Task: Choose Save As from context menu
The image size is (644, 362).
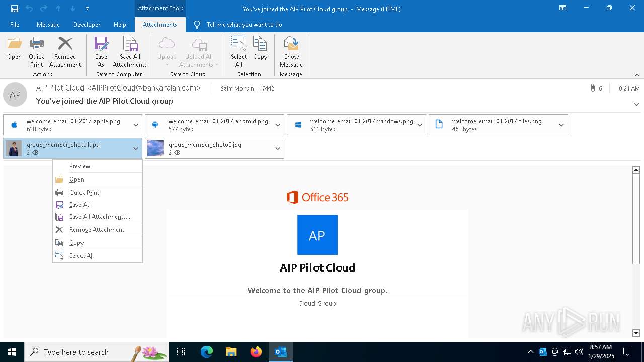Action: (x=98, y=205)
